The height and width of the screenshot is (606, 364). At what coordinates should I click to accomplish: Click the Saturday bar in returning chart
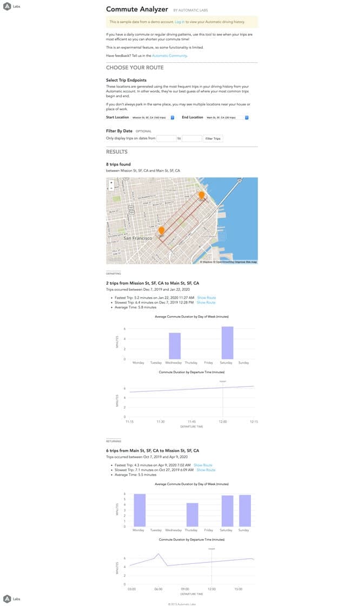coord(227,511)
